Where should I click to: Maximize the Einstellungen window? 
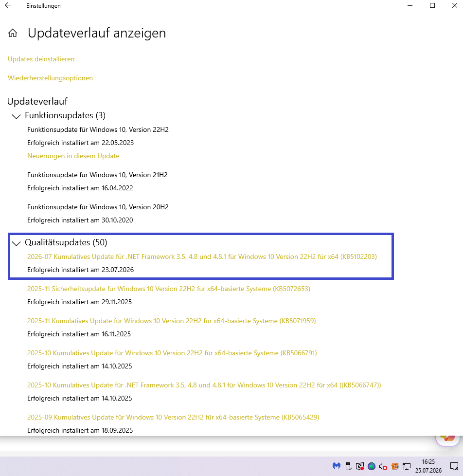[x=432, y=5]
